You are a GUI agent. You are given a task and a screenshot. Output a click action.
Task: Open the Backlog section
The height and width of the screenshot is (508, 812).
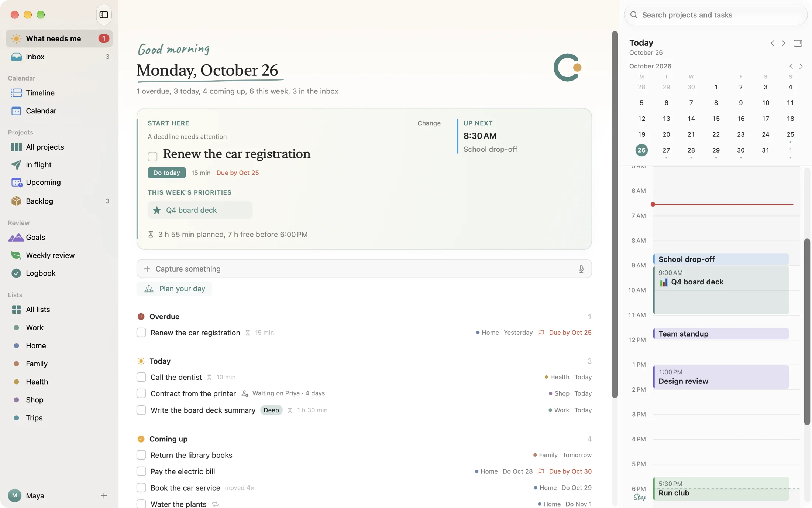tap(59, 201)
